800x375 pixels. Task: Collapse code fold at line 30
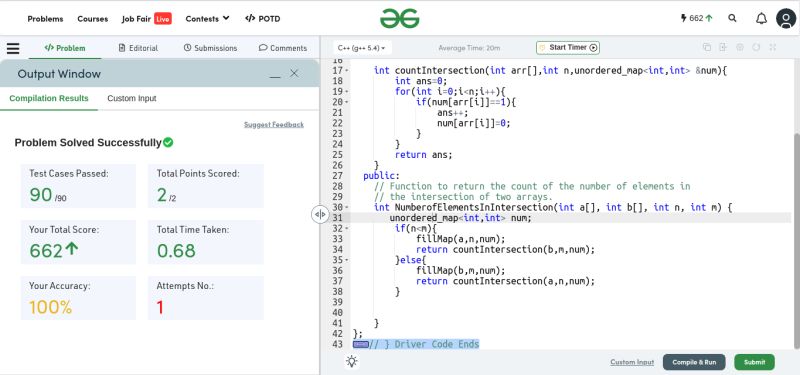pos(347,208)
